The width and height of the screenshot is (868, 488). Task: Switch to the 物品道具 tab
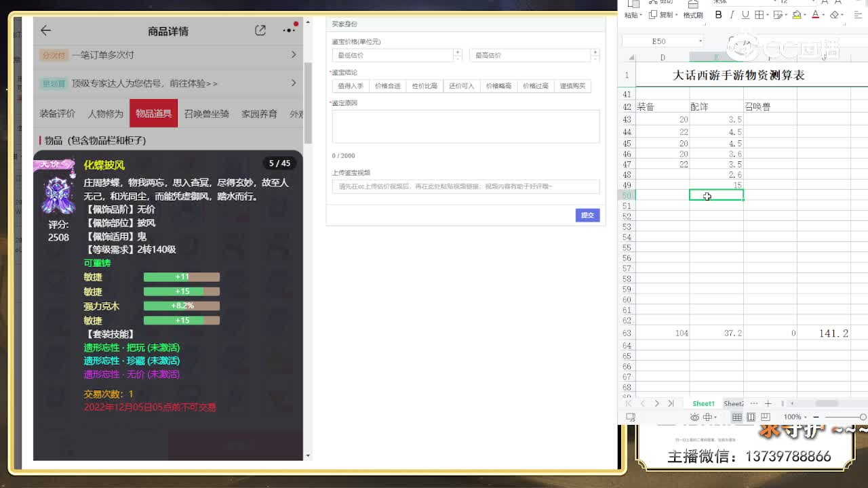(x=153, y=114)
